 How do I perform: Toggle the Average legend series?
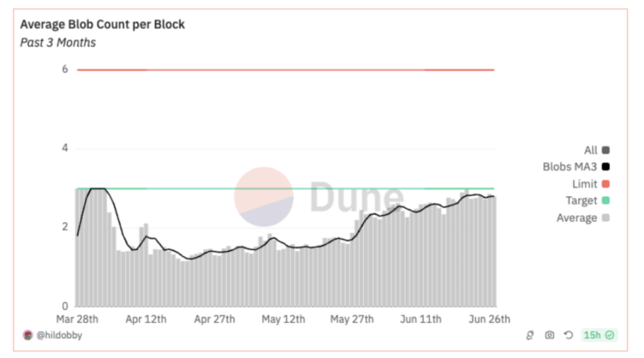pyautogui.click(x=576, y=217)
